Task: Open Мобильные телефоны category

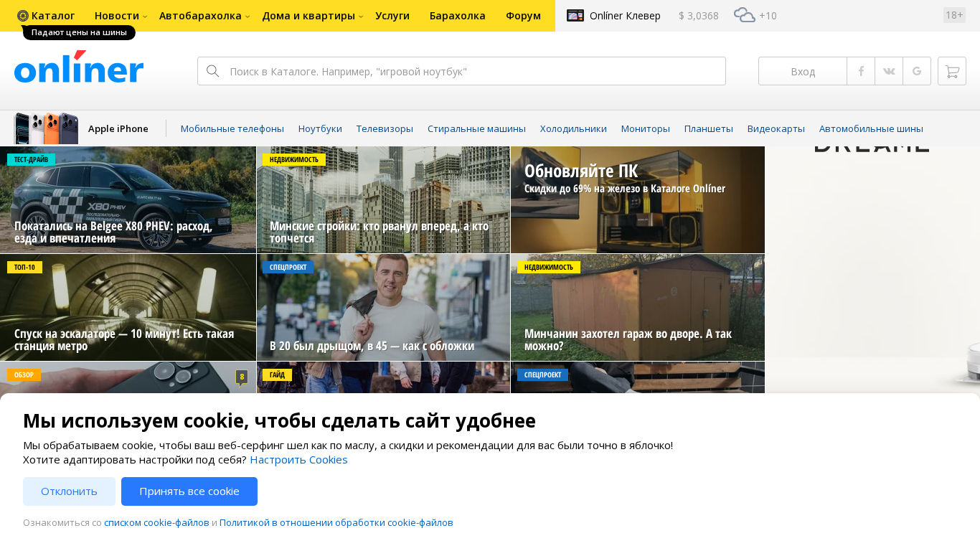Action: 232,128
